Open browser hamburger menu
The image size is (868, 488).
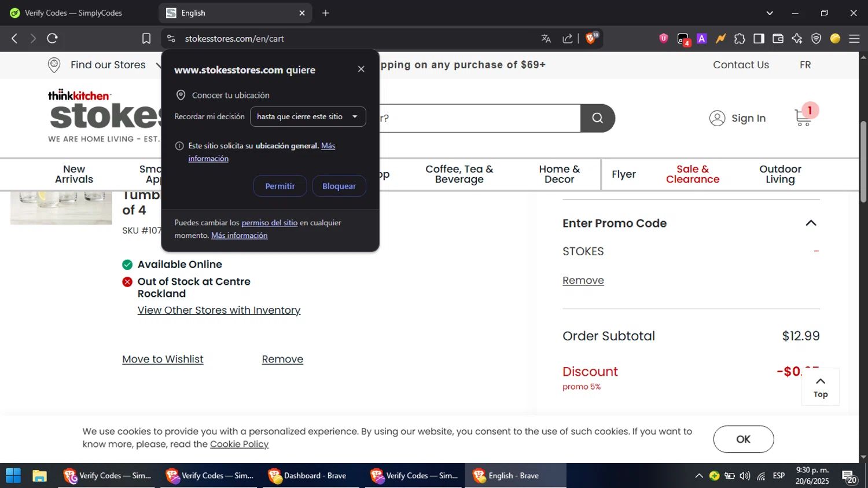click(x=854, y=38)
